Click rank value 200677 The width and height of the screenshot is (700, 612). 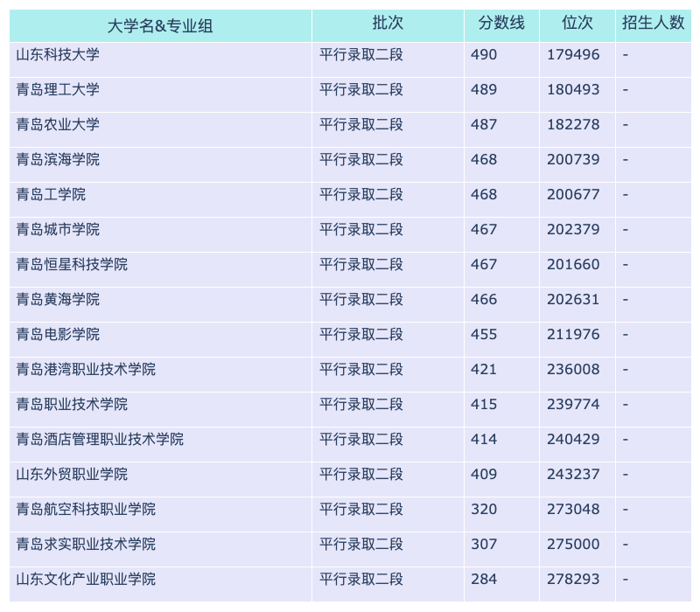(573, 194)
